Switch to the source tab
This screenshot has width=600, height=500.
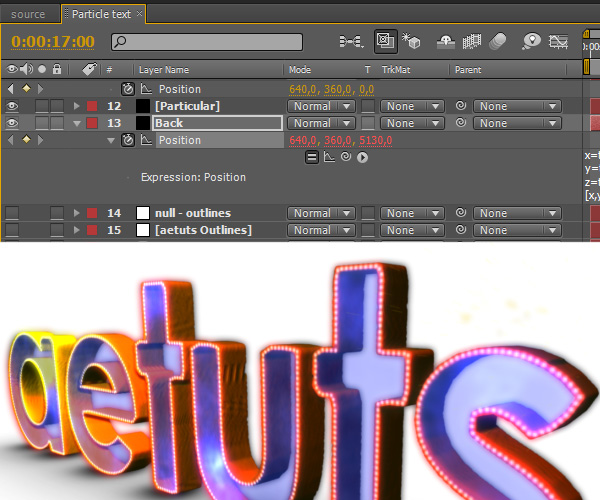[28, 15]
